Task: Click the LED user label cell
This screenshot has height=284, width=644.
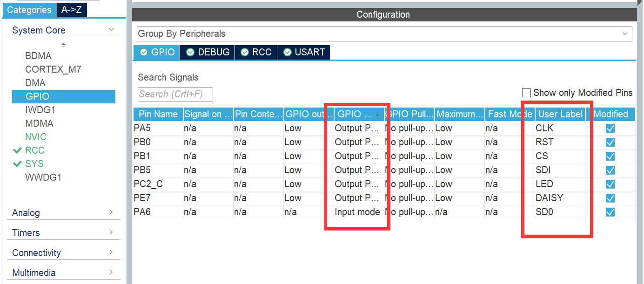Action: click(560, 184)
